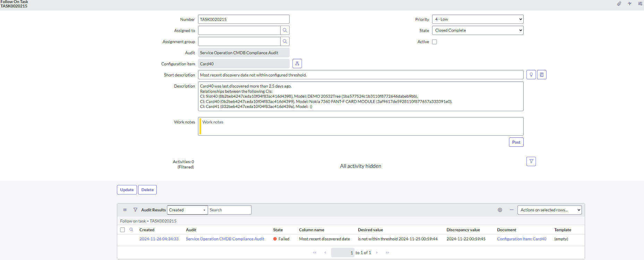
Task: Look up Assigned to using magnifier icon
Action: tap(285, 30)
